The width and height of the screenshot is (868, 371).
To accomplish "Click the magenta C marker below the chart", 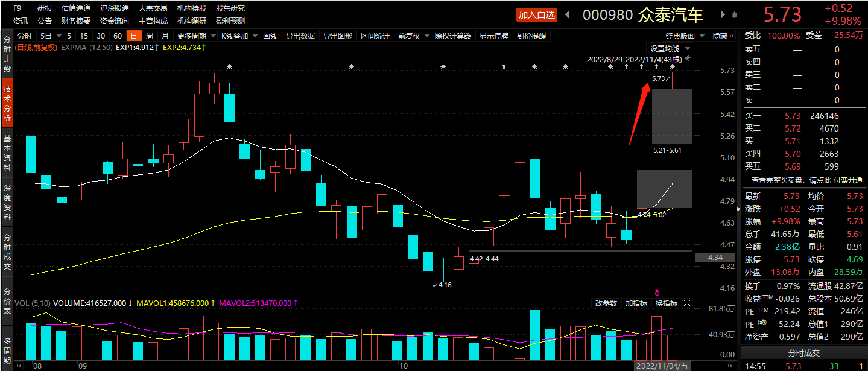I will (x=657, y=292).
